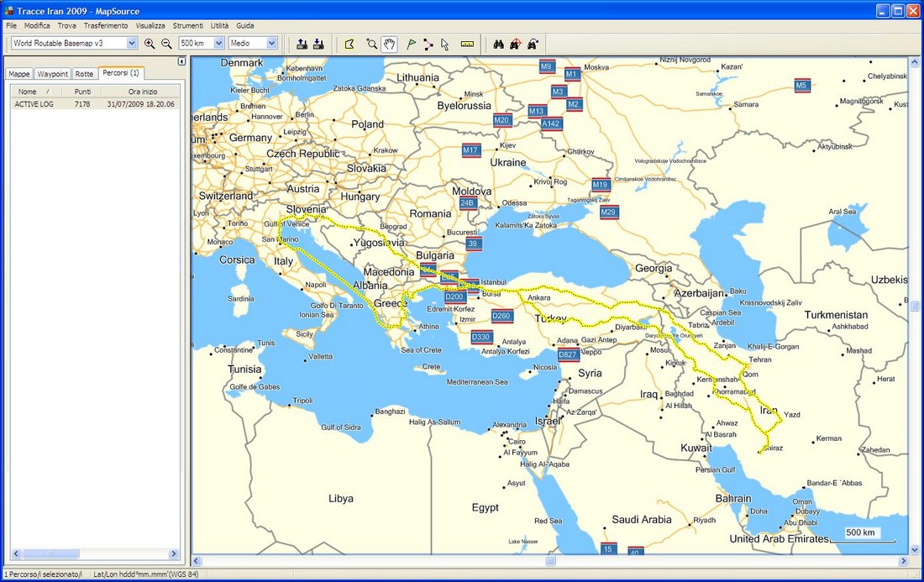Select the Map selection tool
Viewport: 924px width, 582px height.
click(x=349, y=44)
